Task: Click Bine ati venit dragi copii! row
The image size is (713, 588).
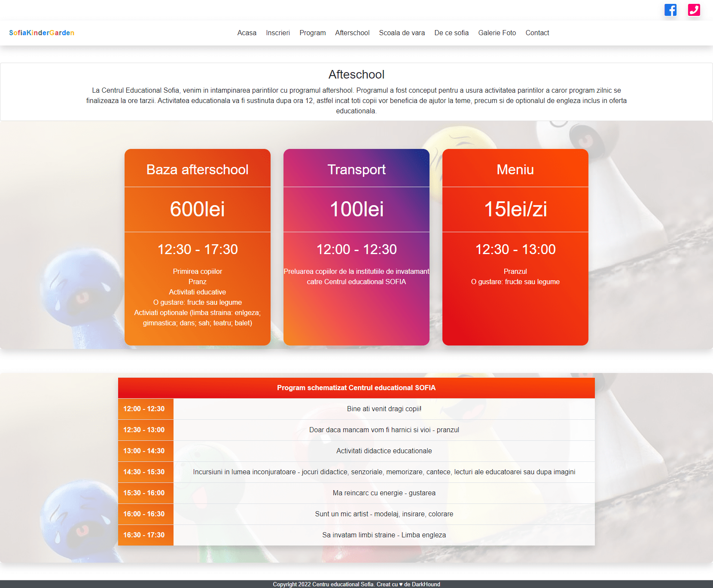Action: click(x=384, y=409)
